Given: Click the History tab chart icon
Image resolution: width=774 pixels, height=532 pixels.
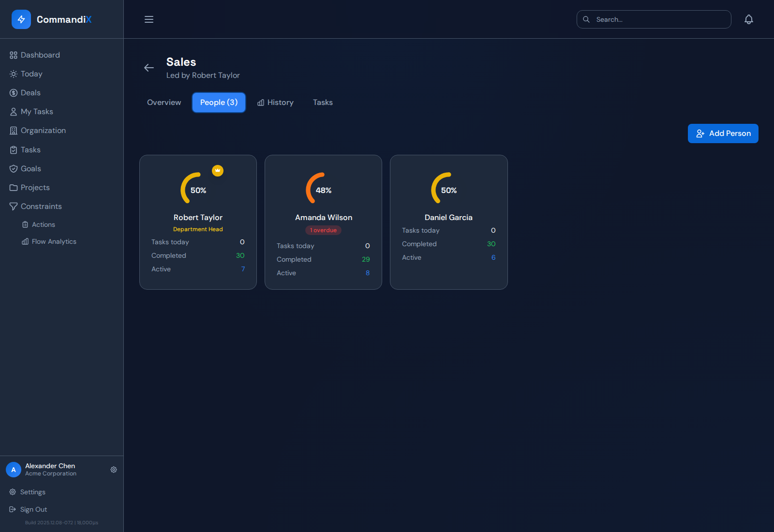Looking at the screenshot, I should pos(261,103).
